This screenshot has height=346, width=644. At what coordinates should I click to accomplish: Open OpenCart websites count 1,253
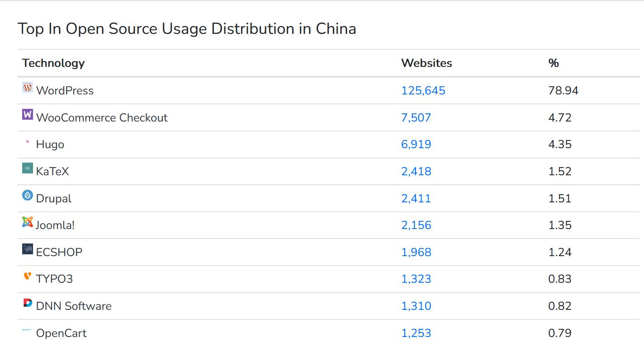pos(416,333)
